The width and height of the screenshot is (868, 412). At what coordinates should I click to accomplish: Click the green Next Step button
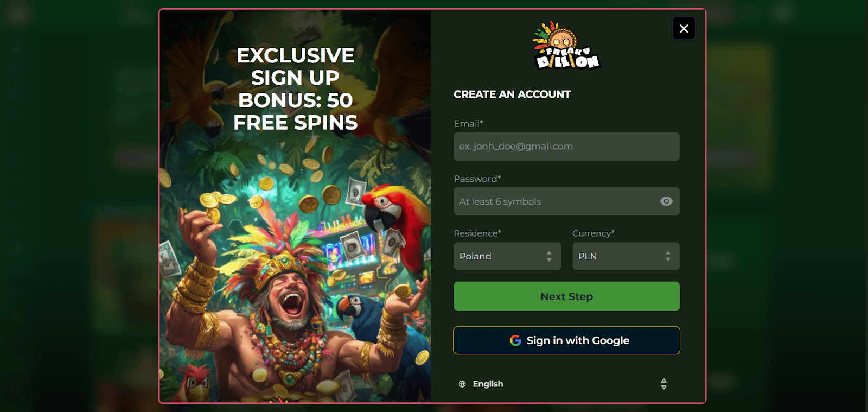click(566, 296)
